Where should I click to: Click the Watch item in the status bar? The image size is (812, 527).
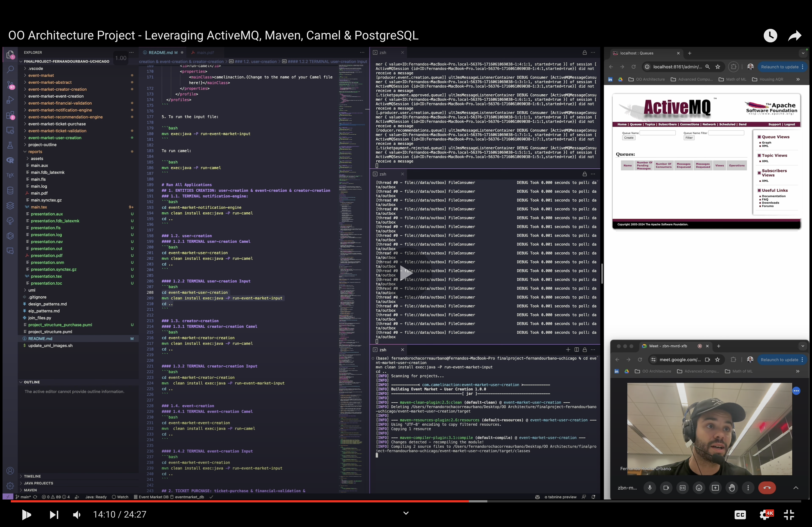[120, 497]
